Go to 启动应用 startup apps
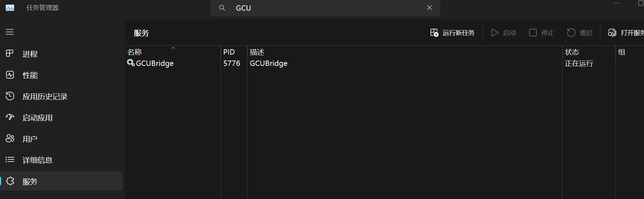The image size is (644, 199). (61, 118)
